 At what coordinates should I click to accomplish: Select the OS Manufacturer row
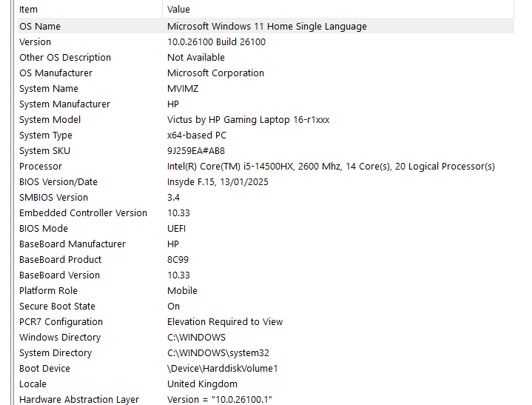click(56, 73)
